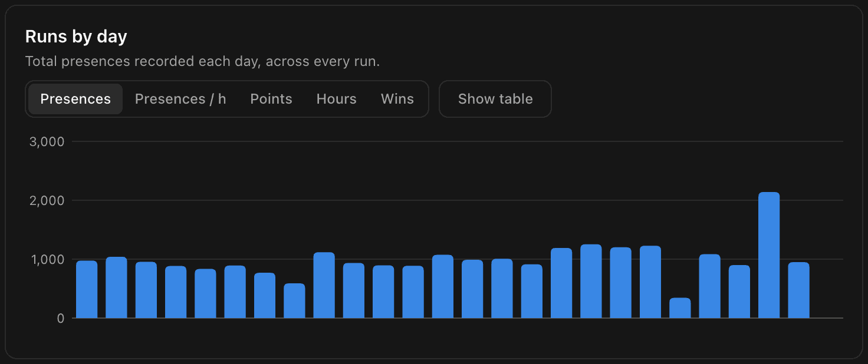
Task: Click the Show table button
Action: coord(495,99)
